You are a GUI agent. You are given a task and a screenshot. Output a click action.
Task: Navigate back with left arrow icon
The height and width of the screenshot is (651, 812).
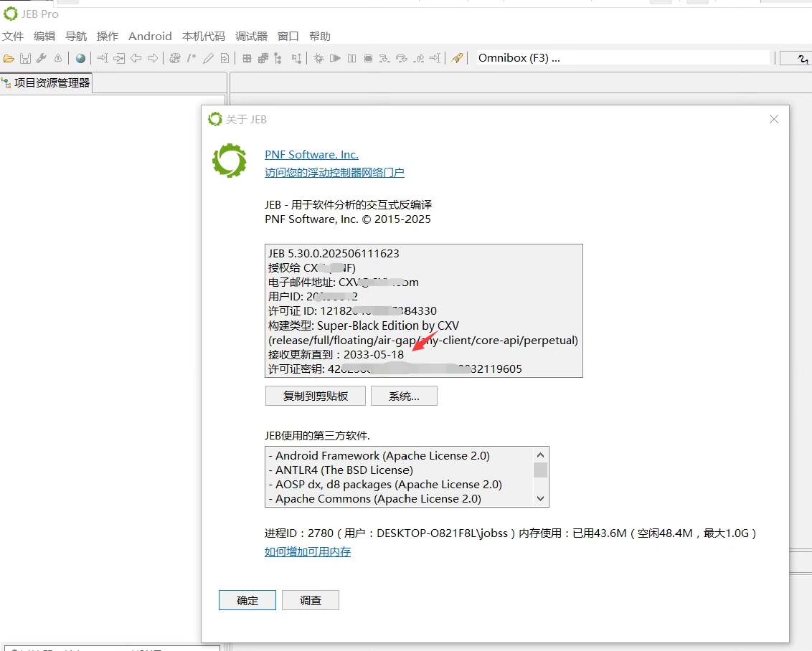136,59
